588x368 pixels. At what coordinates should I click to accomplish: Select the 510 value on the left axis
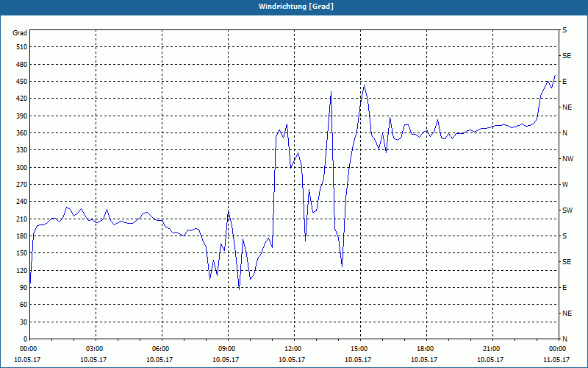point(22,47)
